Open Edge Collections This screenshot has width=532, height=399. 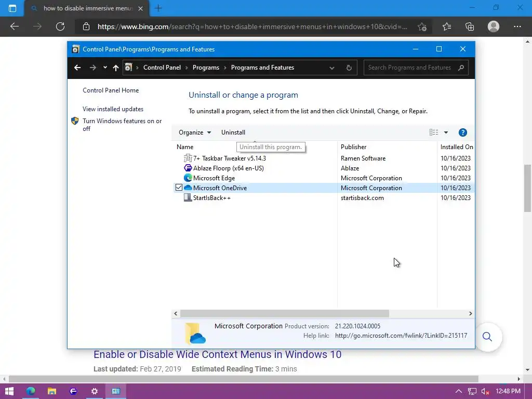470,26
